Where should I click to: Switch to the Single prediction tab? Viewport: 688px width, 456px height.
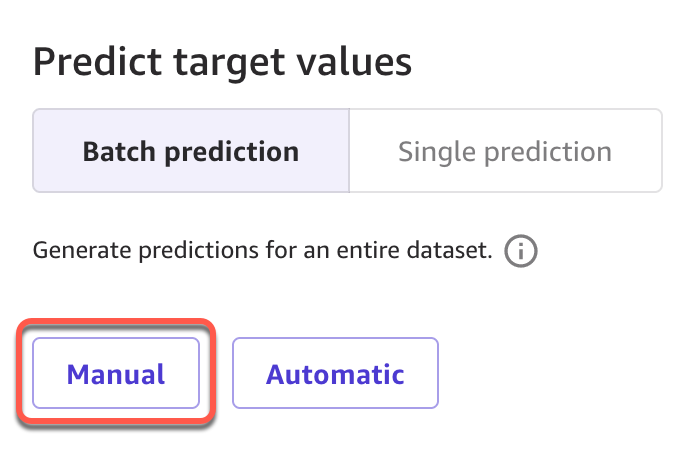504,151
